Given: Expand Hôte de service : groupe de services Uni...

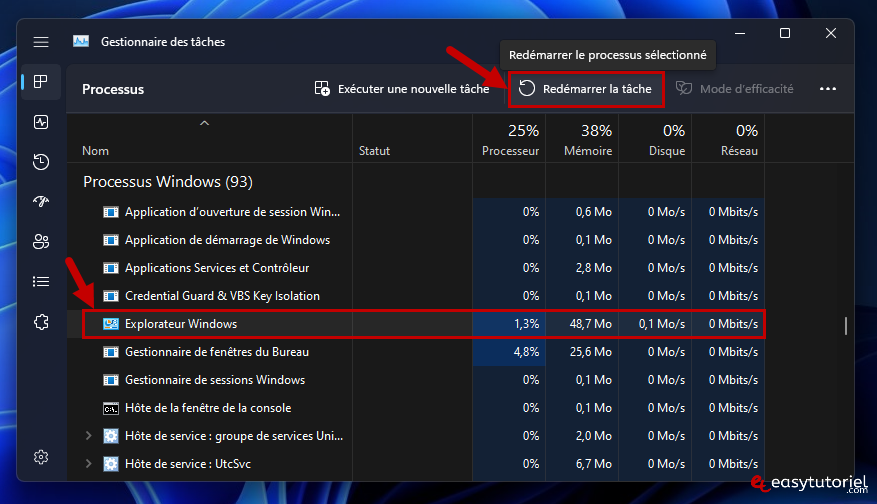Looking at the screenshot, I should coord(88,435).
